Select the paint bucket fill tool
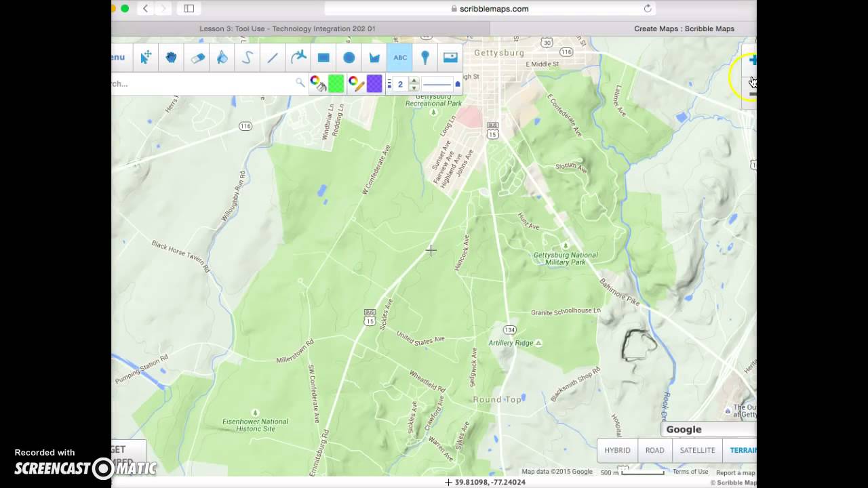 [222, 58]
